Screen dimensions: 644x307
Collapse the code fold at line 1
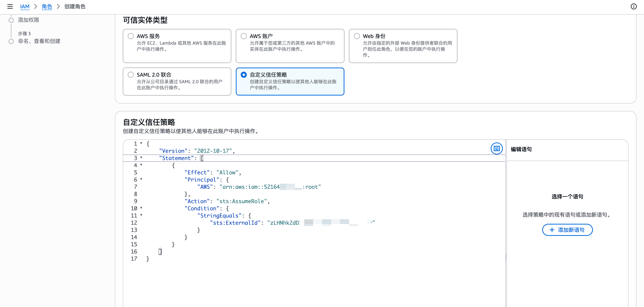(x=141, y=143)
